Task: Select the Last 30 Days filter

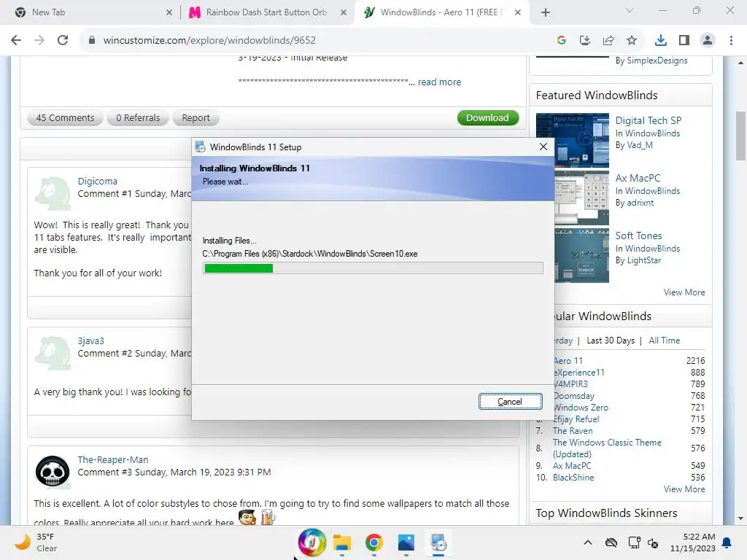Action: (611, 341)
